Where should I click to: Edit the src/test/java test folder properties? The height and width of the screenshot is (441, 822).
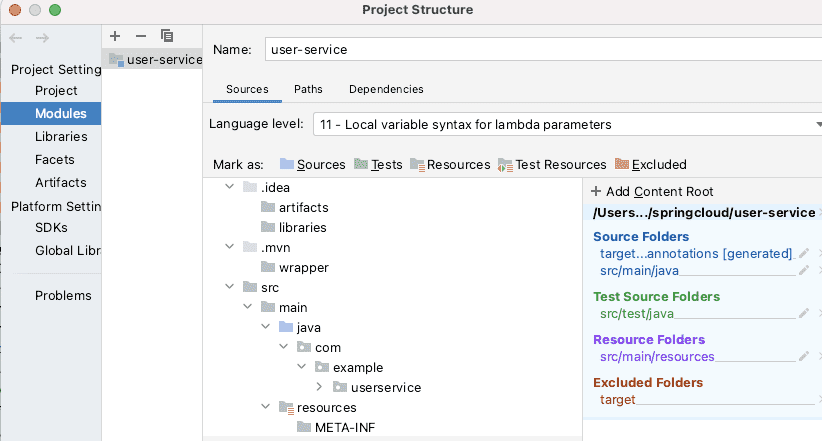point(803,314)
